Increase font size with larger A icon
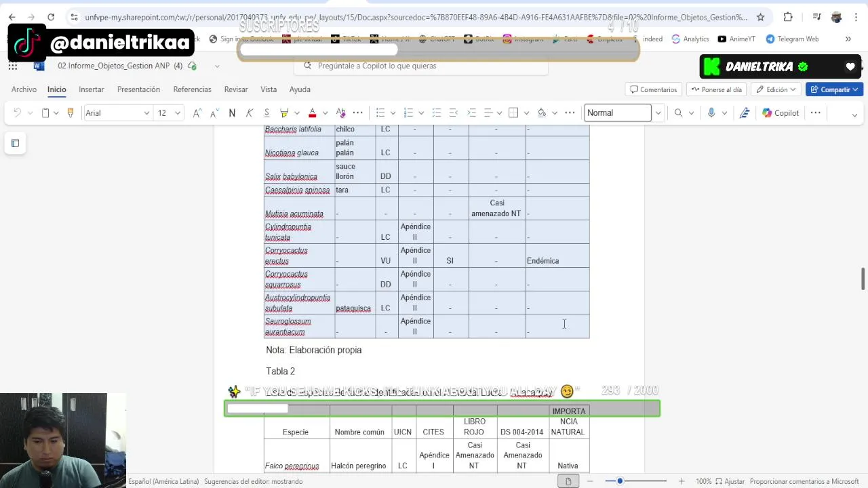868x488 pixels. [197, 113]
